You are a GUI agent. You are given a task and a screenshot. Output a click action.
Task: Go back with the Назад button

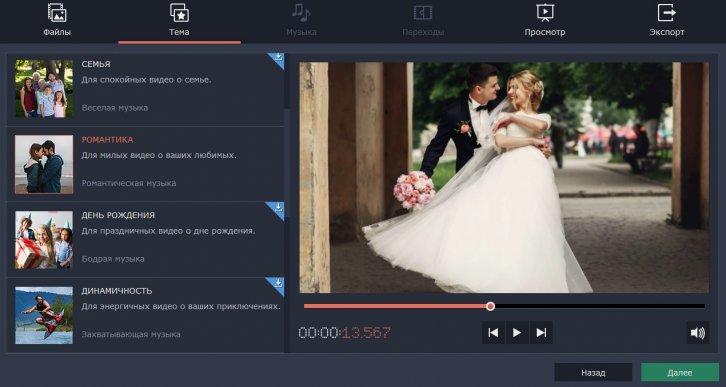[x=593, y=373]
